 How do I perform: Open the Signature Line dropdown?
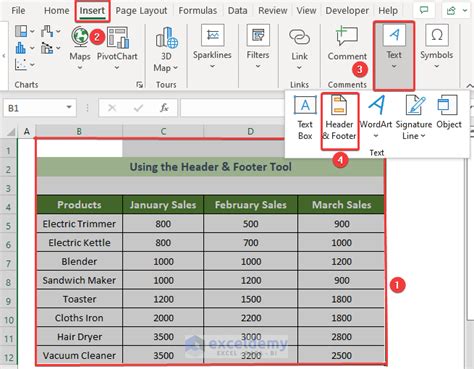click(423, 136)
